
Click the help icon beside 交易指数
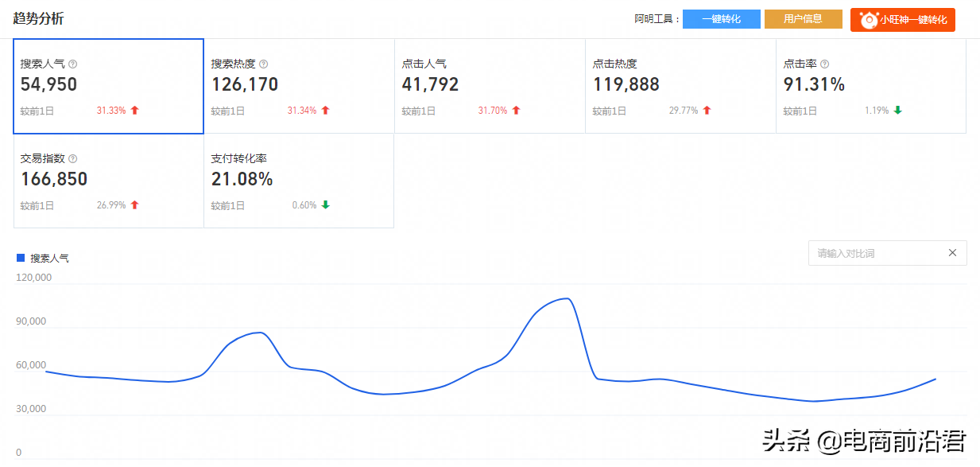(73, 159)
